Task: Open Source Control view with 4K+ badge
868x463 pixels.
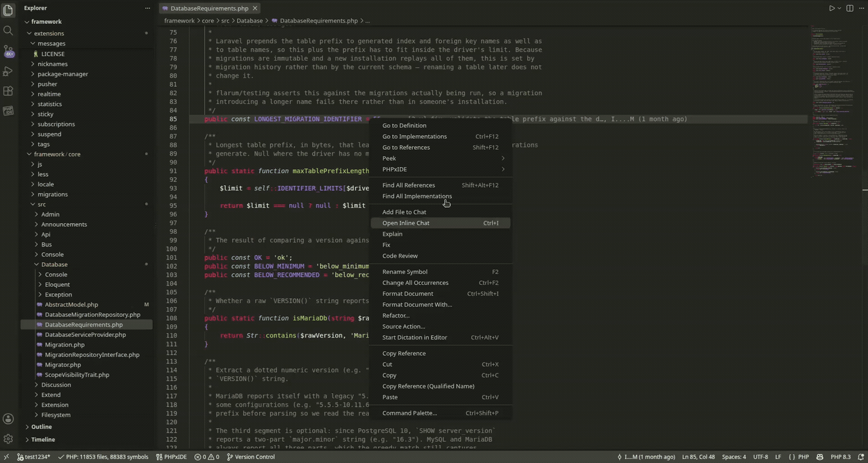Action: (8, 51)
